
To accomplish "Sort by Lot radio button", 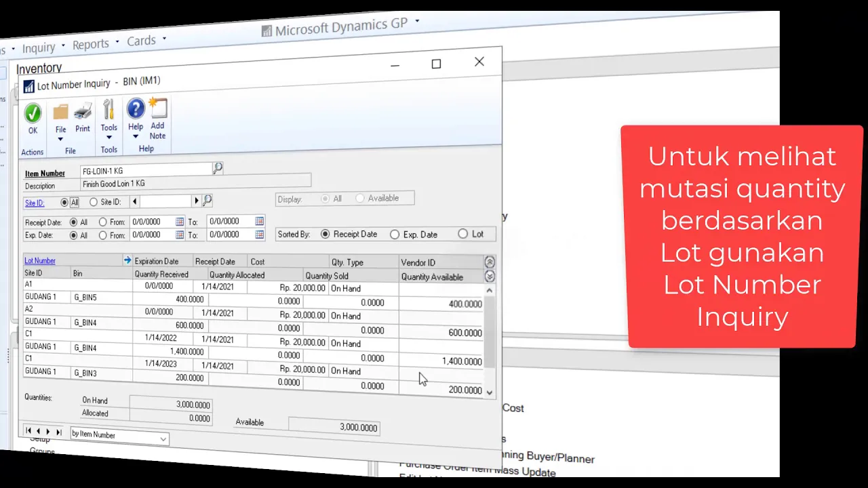I will tap(462, 234).
